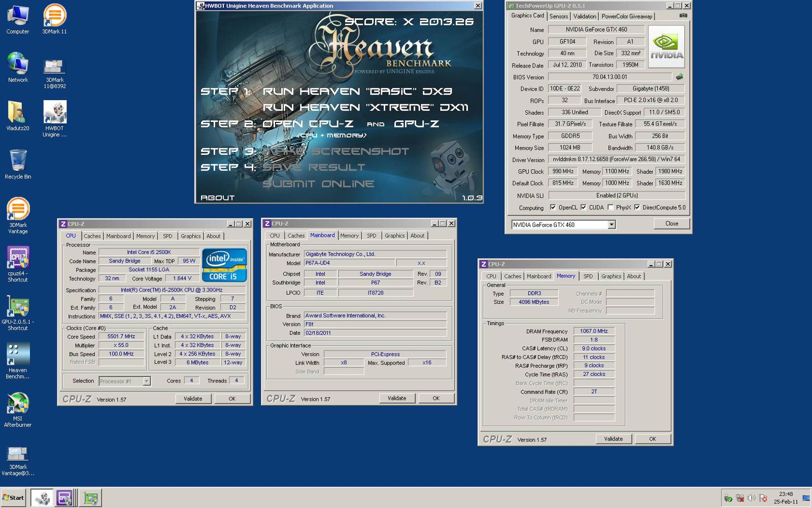Select the cpuz64 Shortcut icon
The width and height of the screenshot is (812, 508).
pyautogui.click(x=18, y=264)
